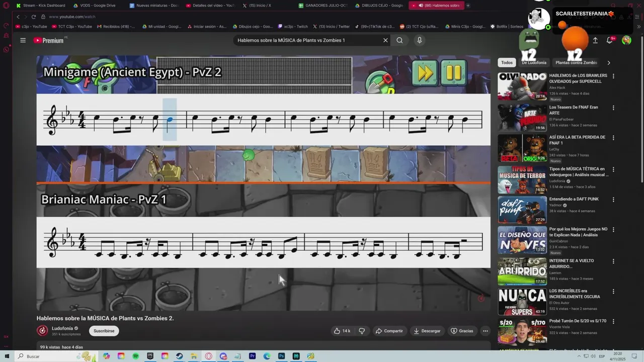644x362 pixels.
Task: Click the in-video fast-forward game button
Action: click(x=425, y=73)
